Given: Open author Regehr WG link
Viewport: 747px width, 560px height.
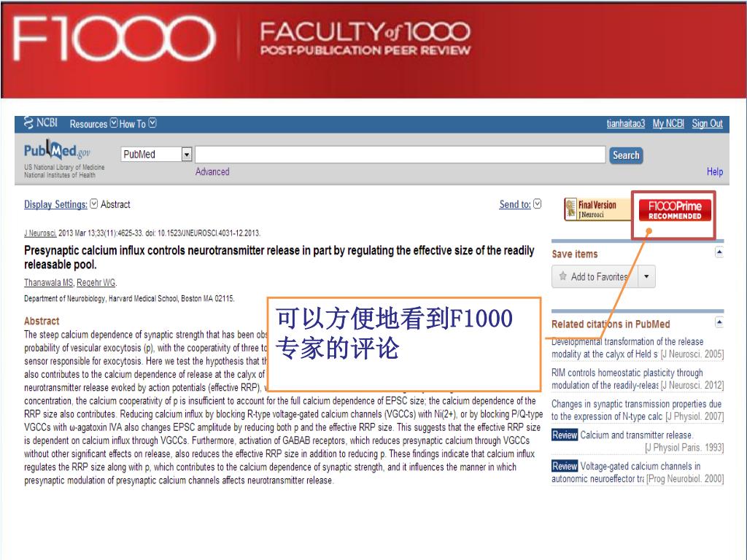Looking at the screenshot, I should coord(96,282).
